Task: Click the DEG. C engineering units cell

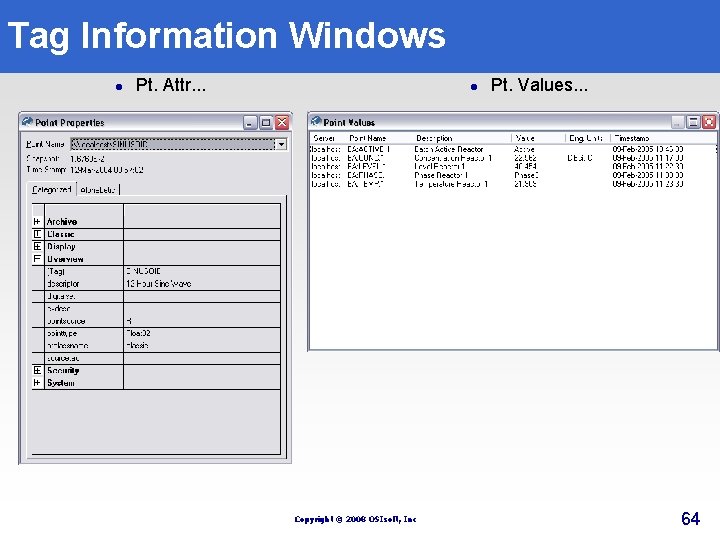Action: point(580,158)
